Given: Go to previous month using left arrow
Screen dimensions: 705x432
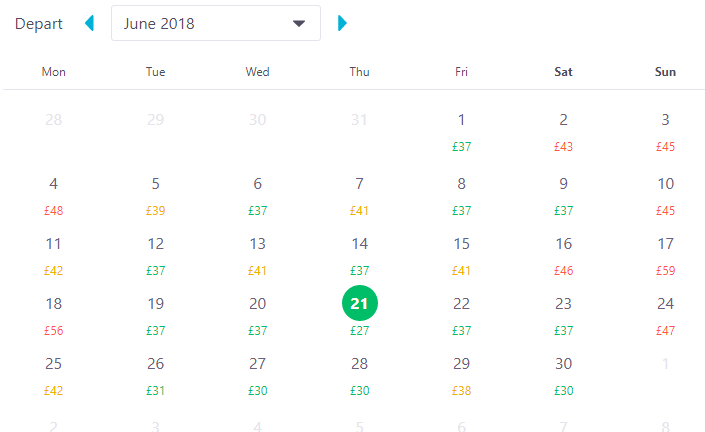Looking at the screenshot, I should (89, 23).
